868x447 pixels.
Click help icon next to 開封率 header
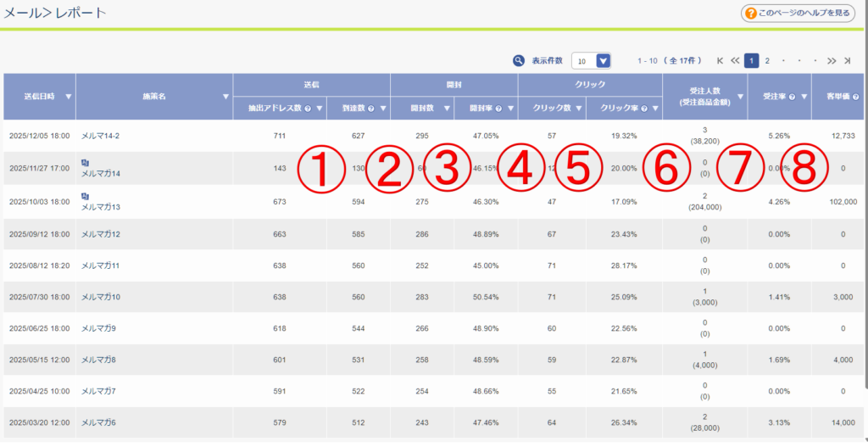coord(498,108)
